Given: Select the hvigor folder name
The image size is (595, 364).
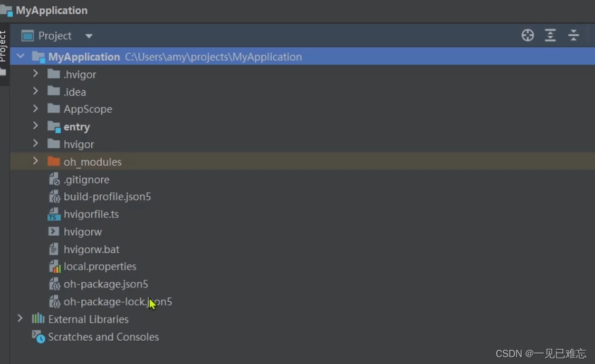Looking at the screenshot, I should [x=79, y=144].
